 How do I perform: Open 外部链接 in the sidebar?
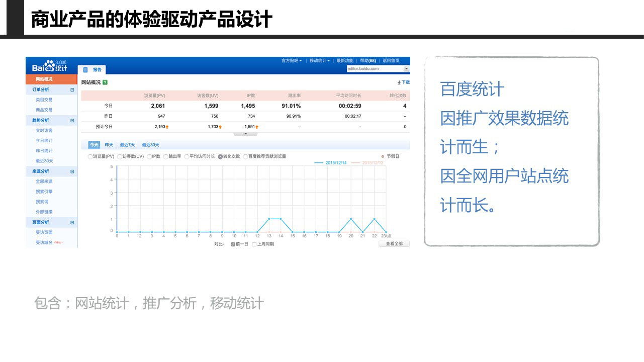(x=44, y=212)
